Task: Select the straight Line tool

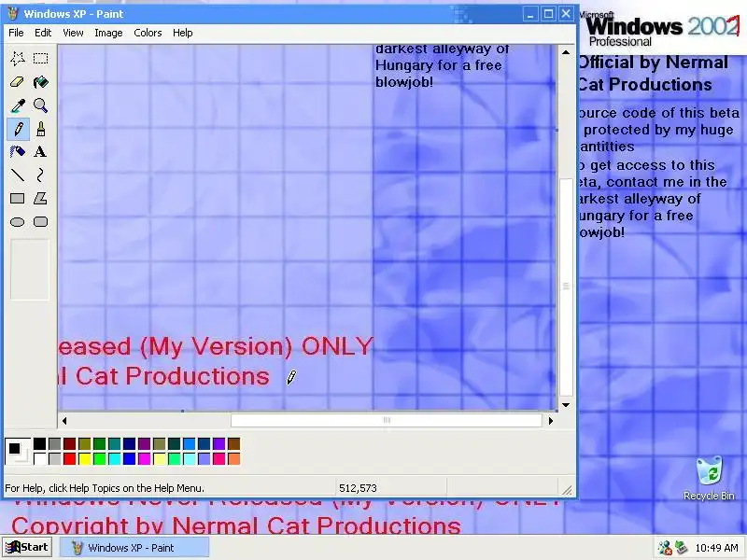Action: coord(18,175)
